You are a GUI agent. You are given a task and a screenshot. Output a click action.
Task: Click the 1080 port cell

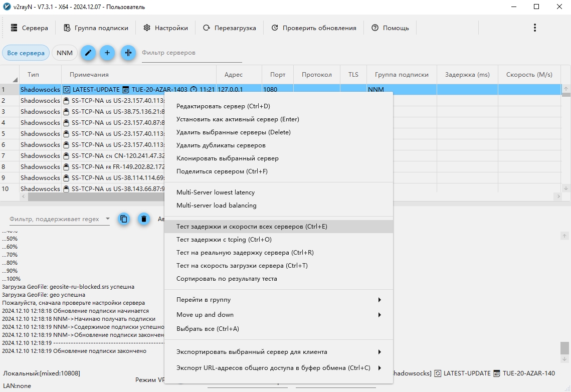278,90
